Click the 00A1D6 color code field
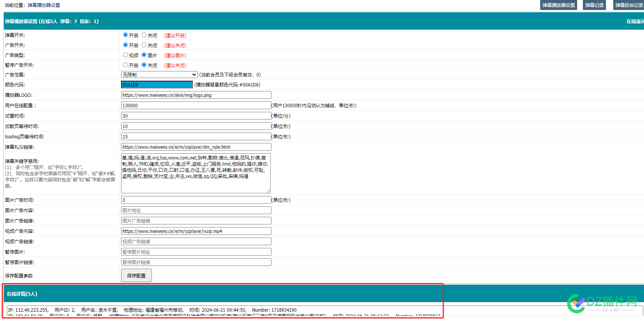 coord(157,85)
